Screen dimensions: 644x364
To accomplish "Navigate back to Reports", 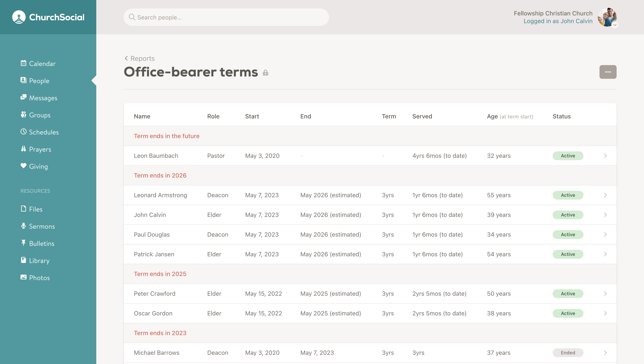I will click(138, 58).
